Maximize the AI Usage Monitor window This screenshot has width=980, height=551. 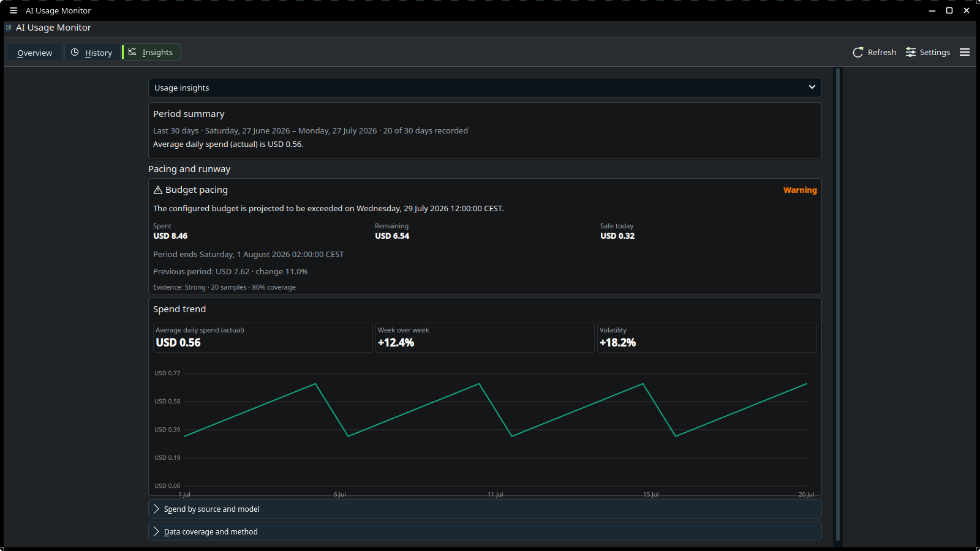point(949,10)
